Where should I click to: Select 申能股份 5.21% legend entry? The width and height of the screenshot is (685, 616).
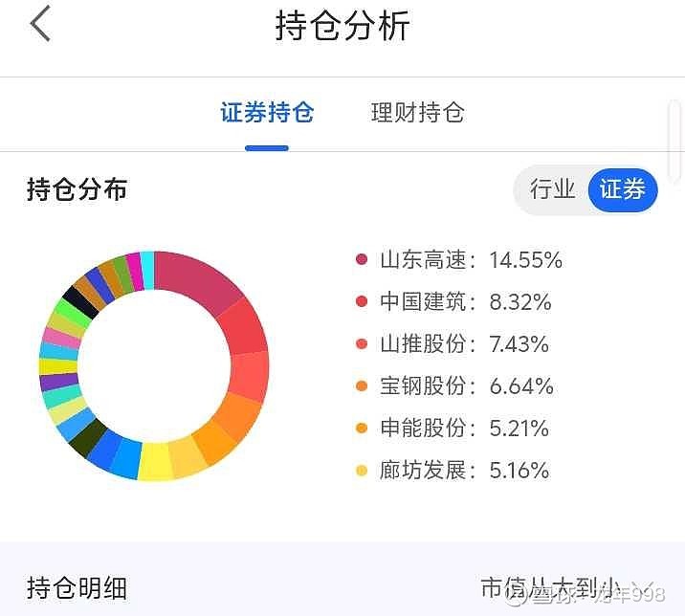[x=465, y=429]
